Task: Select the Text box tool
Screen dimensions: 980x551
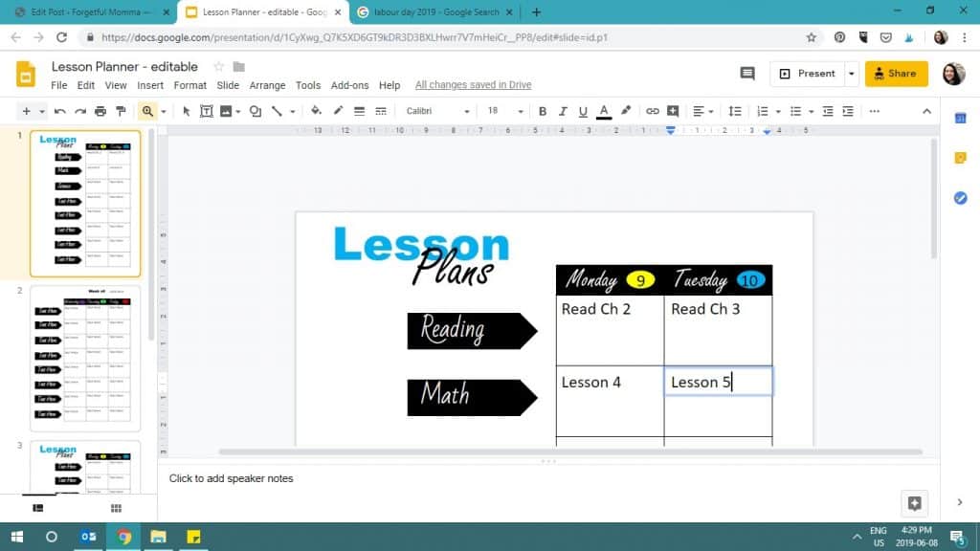Action: pyautogui.click(x=207, y=110)
